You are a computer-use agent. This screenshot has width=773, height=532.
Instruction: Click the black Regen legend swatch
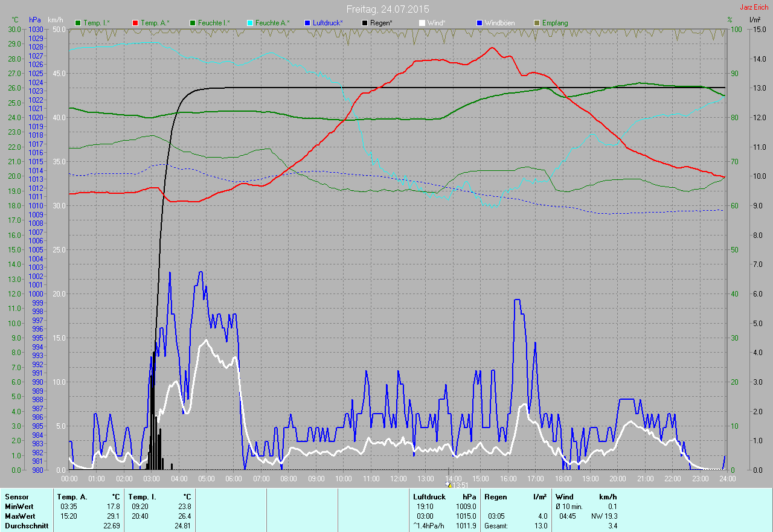(x=365, y=23)
